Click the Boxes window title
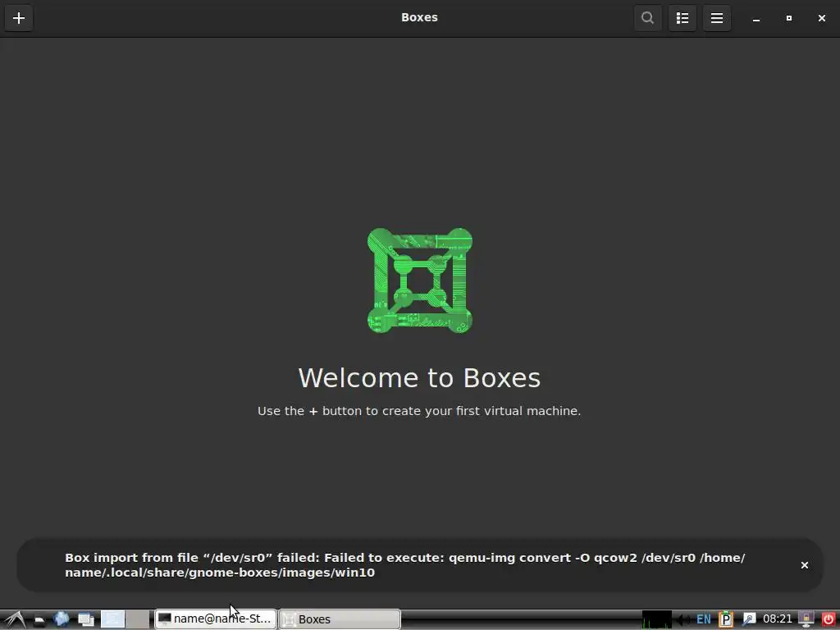This screenshot has width=840, height=630. point(419,18)
